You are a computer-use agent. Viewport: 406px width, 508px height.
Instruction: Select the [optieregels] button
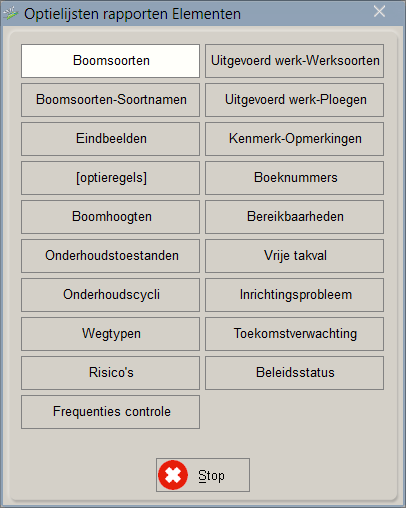point(110,178)
